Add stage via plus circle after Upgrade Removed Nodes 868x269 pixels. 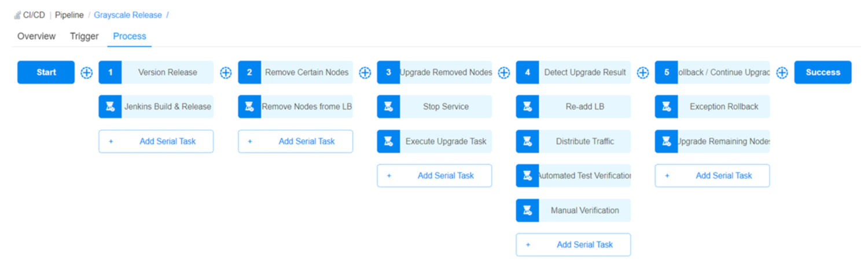point(503,73)
